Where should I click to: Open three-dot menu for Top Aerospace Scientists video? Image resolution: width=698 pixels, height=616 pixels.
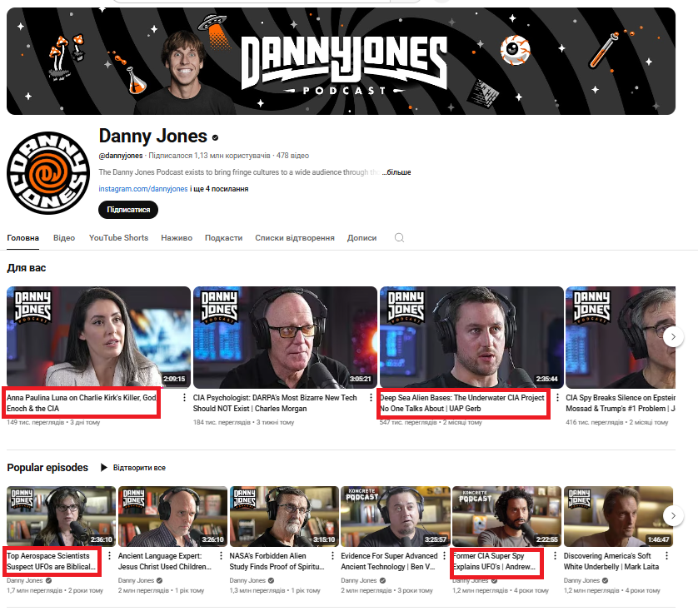click(x=107, y=557)
